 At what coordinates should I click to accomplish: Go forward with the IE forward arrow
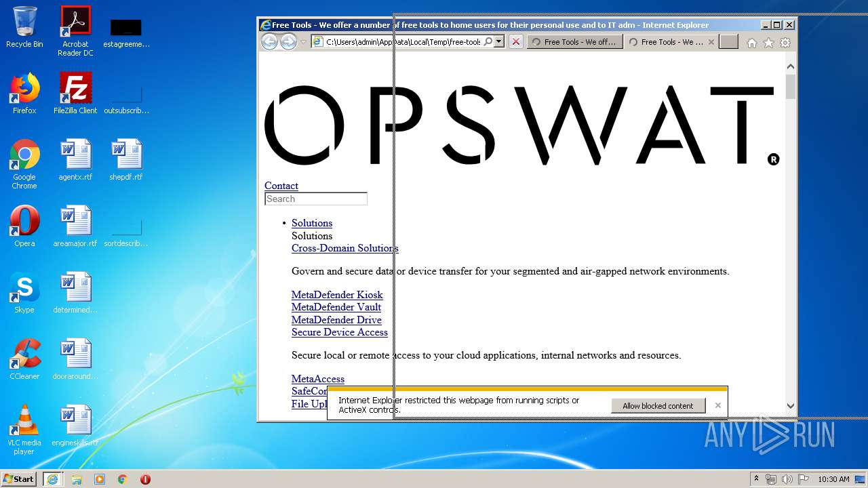pyautogui.click(x=288, y=42)
